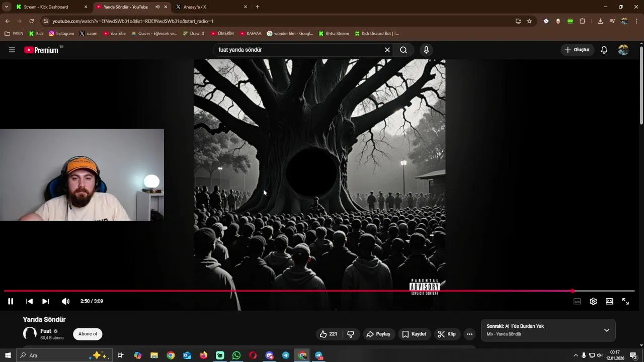Open the more actions three-dot menu
The width and height of the screenshot is (644, 362).
tap(469, 334)
